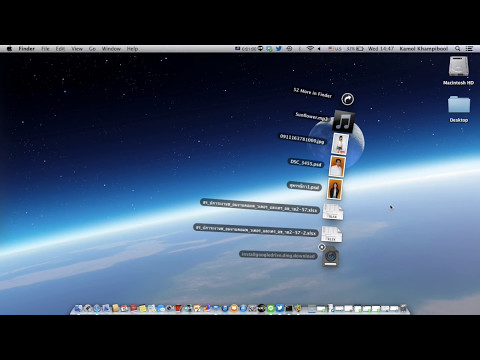This screenshot has width=480, height=360.
Task: Click the Twitter menu bar icon
Action: tap(279, 49)
